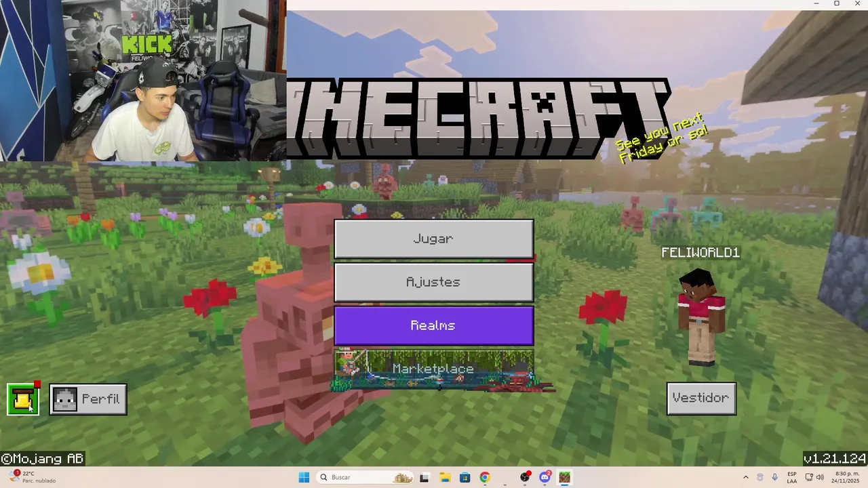Viewport: 868px width, 488px height.
Task: Open the Windows Start menu
Action: click(304, 477)
